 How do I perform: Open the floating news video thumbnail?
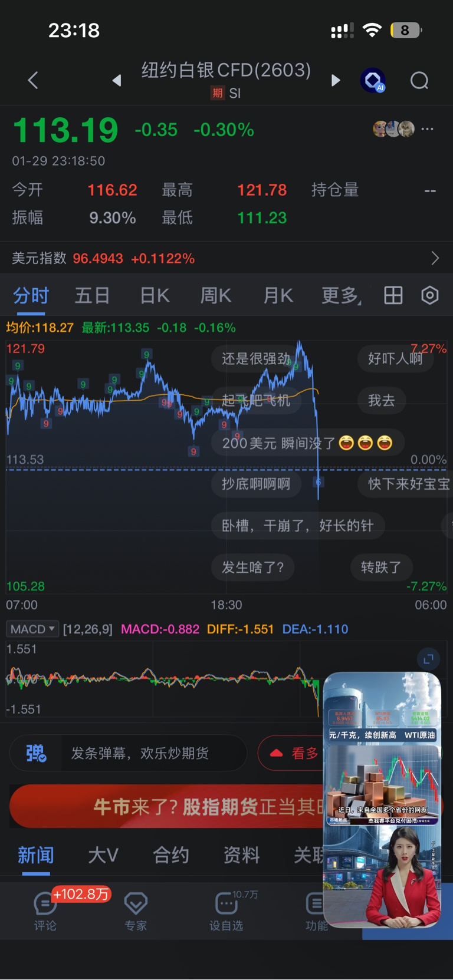click(382, 800)
